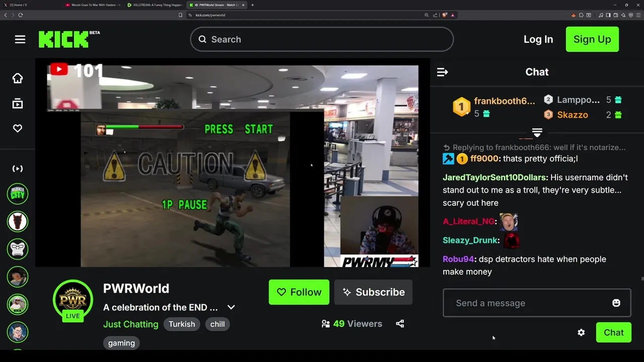644x362 pixels.
Task: Click the browser share page icon
Action: pos(435,15)
